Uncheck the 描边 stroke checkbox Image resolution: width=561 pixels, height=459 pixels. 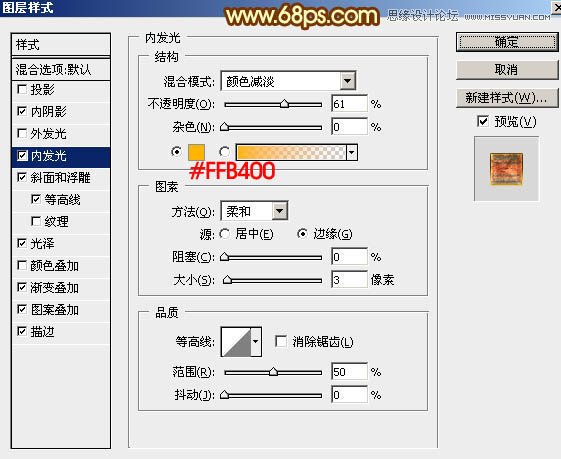click(x=22, y=332)
